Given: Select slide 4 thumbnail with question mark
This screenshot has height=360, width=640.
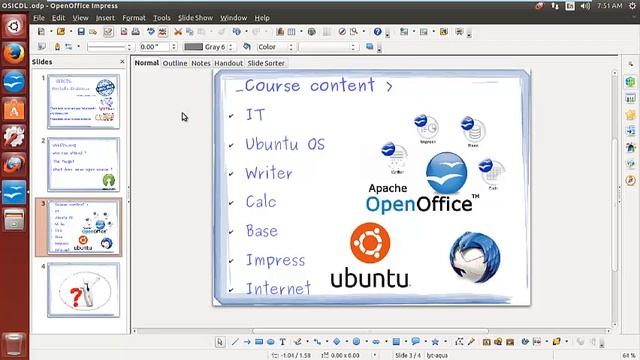Looking at the screenshot, I should [x=84, y=290].
